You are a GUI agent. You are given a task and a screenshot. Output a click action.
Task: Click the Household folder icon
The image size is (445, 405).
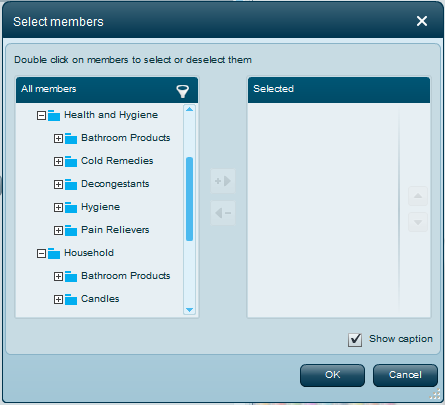pos(54,253)
